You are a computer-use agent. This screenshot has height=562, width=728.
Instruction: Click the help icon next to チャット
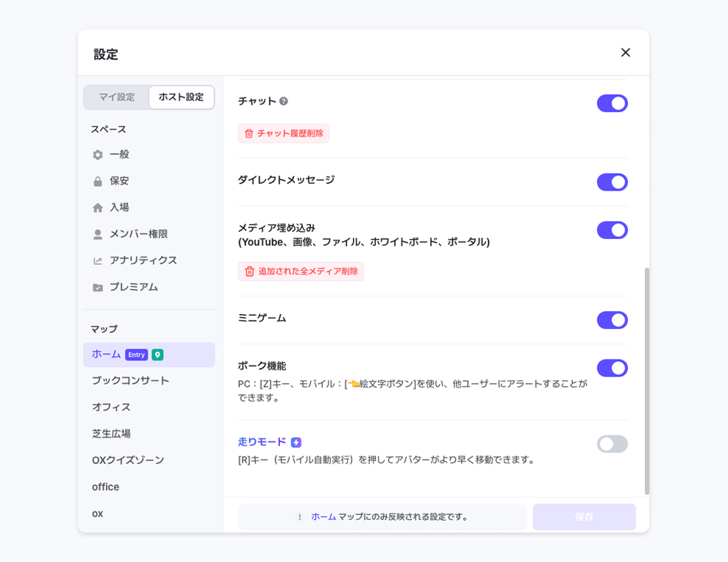point(284,102)
